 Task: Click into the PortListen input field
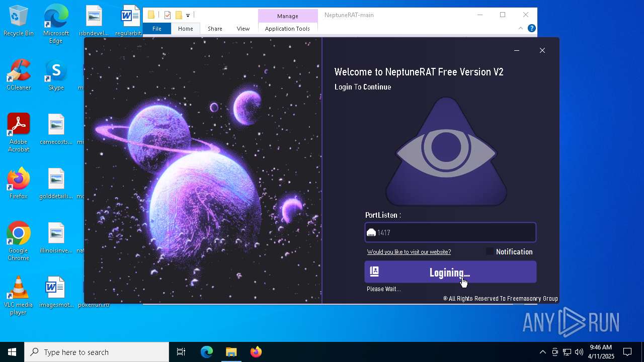(x=450, y=233)
